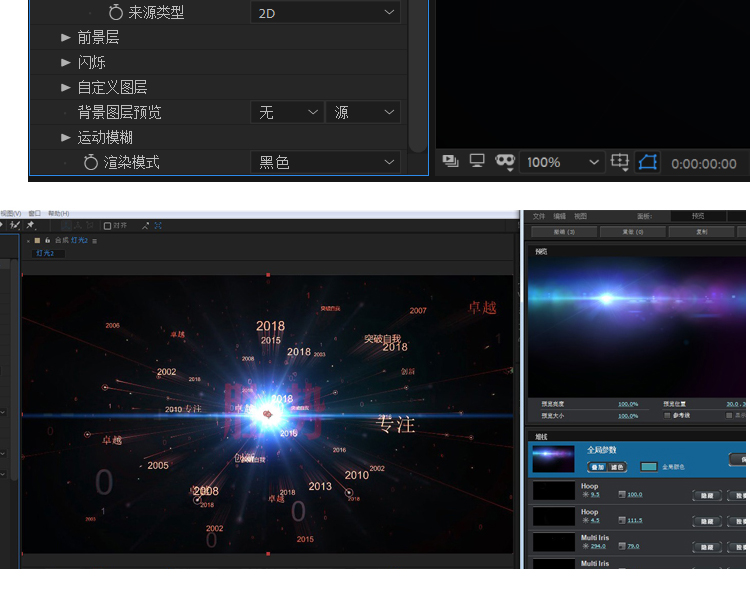The height and width of the screenshot is (591, 750).
Task: Select the 叠加 blend mode toggle
Action: click(x=597, y=467)
